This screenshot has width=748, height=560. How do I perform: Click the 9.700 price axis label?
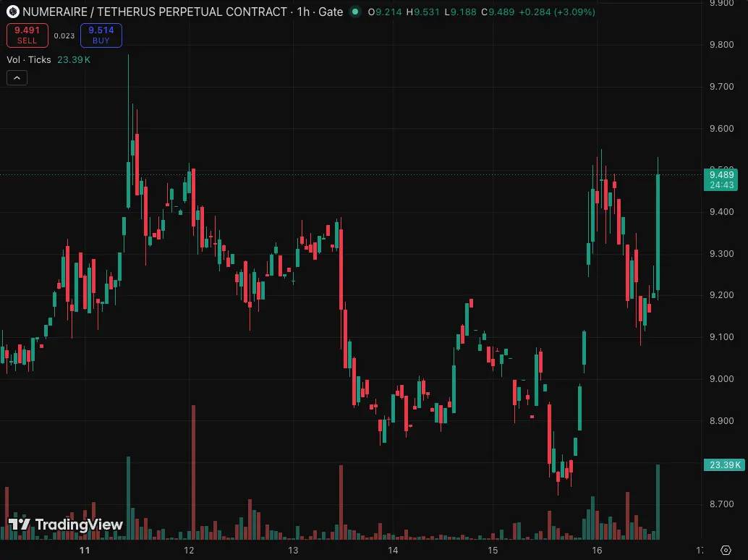(x=722, y=87)
